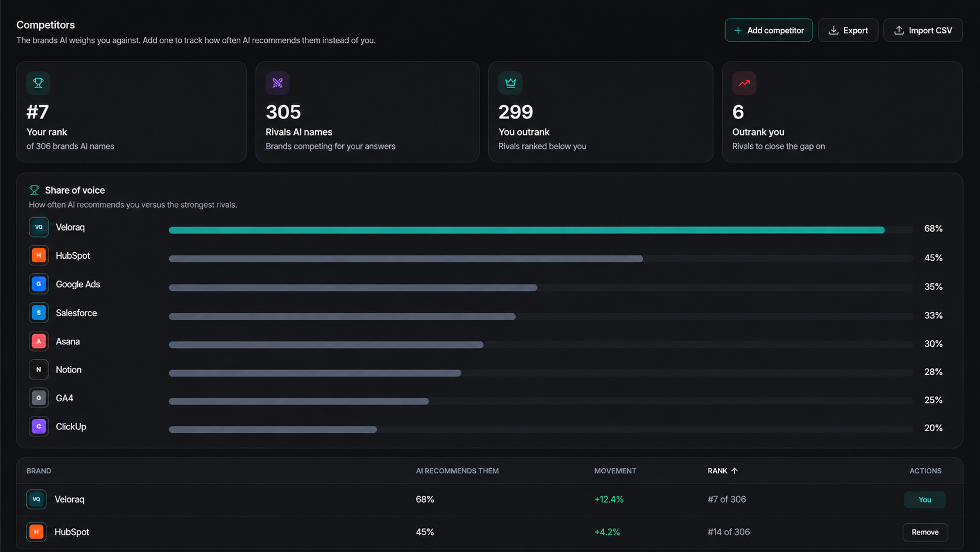Open Import CSV dialog
This screenshot has width=980, height=552.
coord(923,31)
